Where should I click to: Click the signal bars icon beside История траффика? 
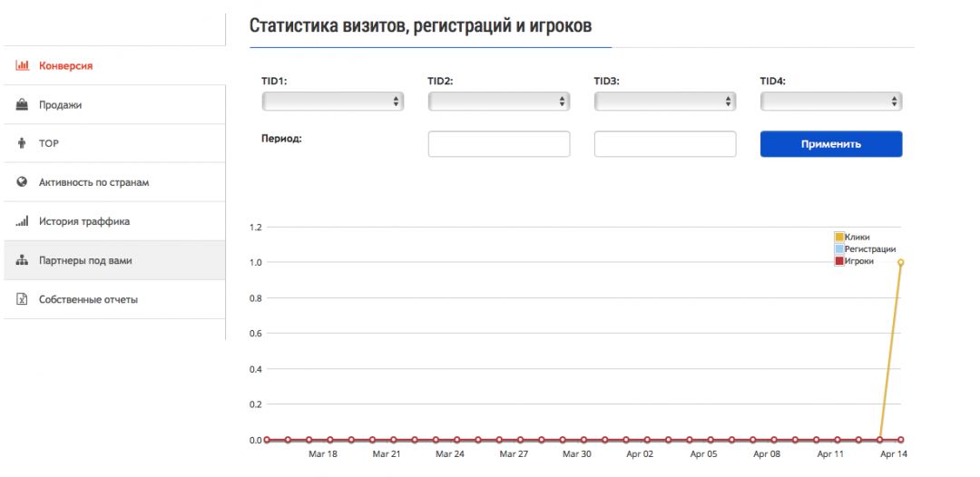[22, 221]
